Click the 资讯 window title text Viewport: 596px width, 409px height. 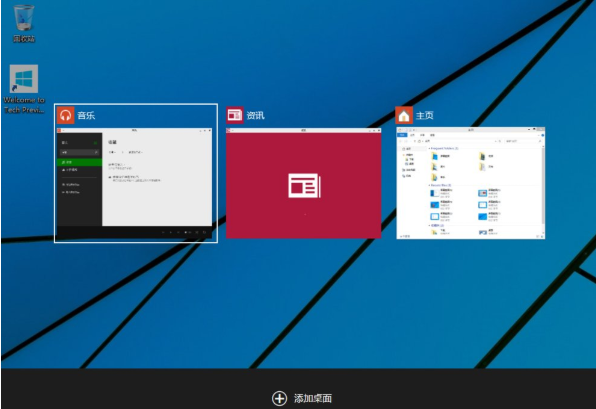tap(255, 115)
